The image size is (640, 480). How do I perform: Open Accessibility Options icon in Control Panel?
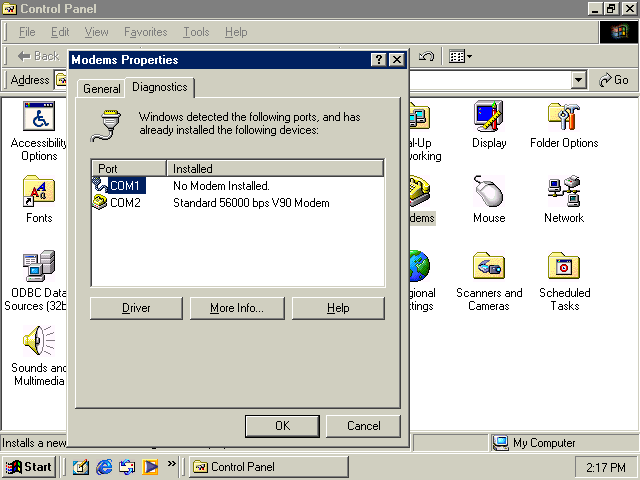(x=39, y=116)
